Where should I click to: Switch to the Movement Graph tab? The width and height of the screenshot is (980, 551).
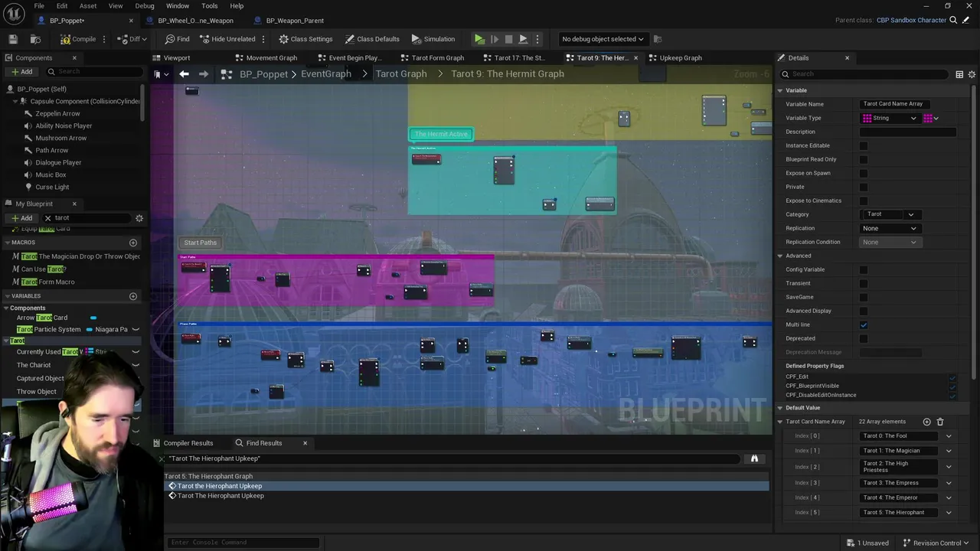[x=272, y=58]
